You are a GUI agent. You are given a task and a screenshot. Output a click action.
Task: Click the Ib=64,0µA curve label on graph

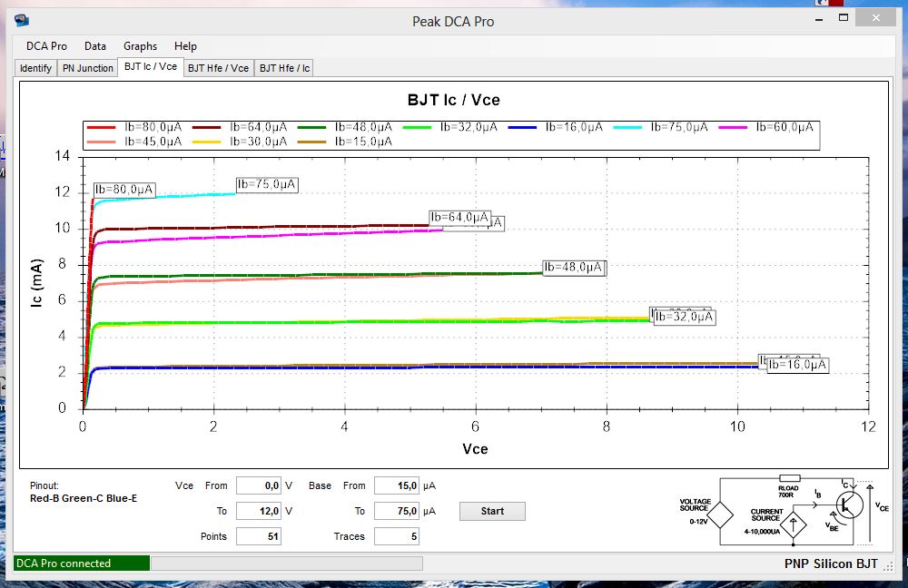[x=459, y=218]
